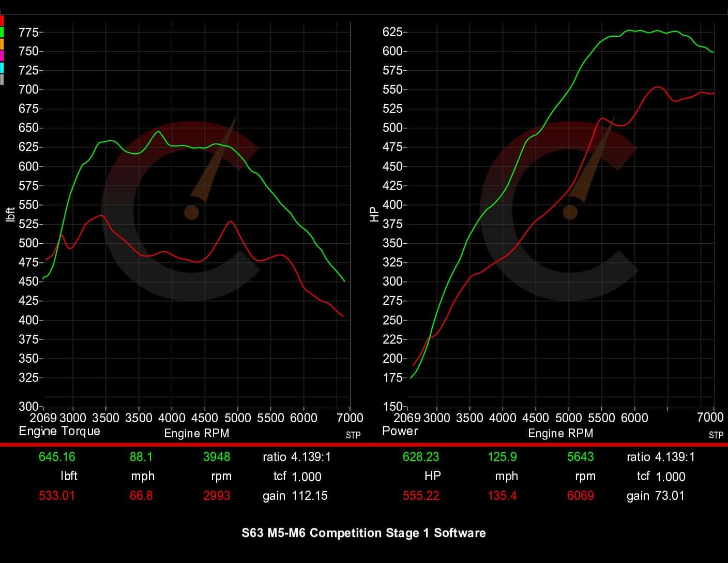Click the STP label under the power graph
This screenshot has height=563, width=728.
pyautogui.click(x=717, y=436)
